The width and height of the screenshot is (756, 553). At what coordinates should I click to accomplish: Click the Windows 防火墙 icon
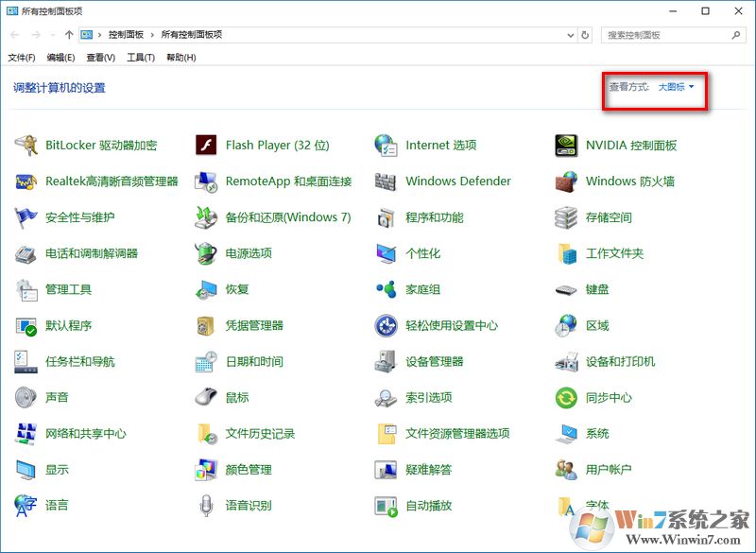point(566,181)
